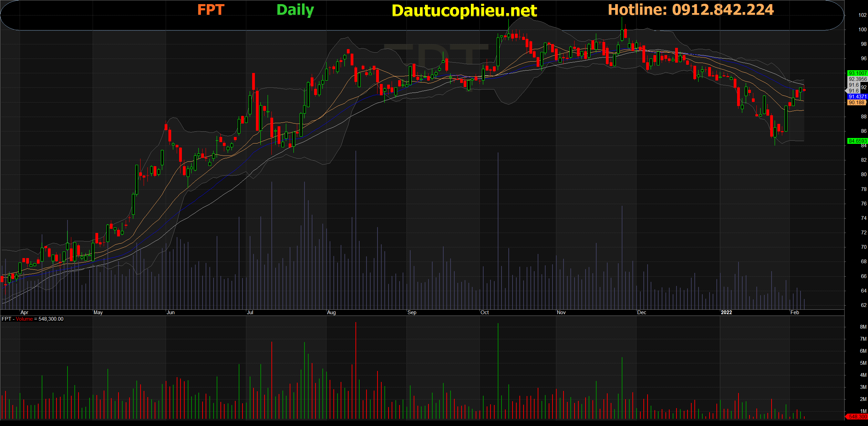
Task: Select the Oct month marker
Action: coord(485,312)
